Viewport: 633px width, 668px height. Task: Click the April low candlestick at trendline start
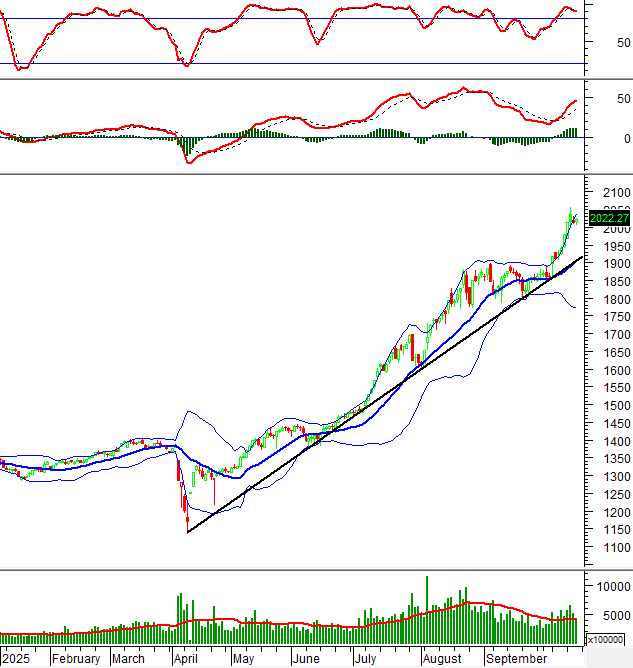coord(187,520)
